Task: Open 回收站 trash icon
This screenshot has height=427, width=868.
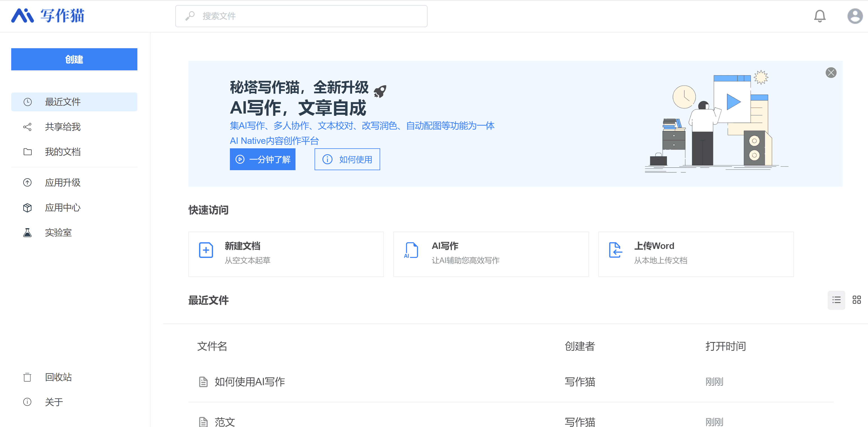Action: pyautogui.click(x=27, y=377)
